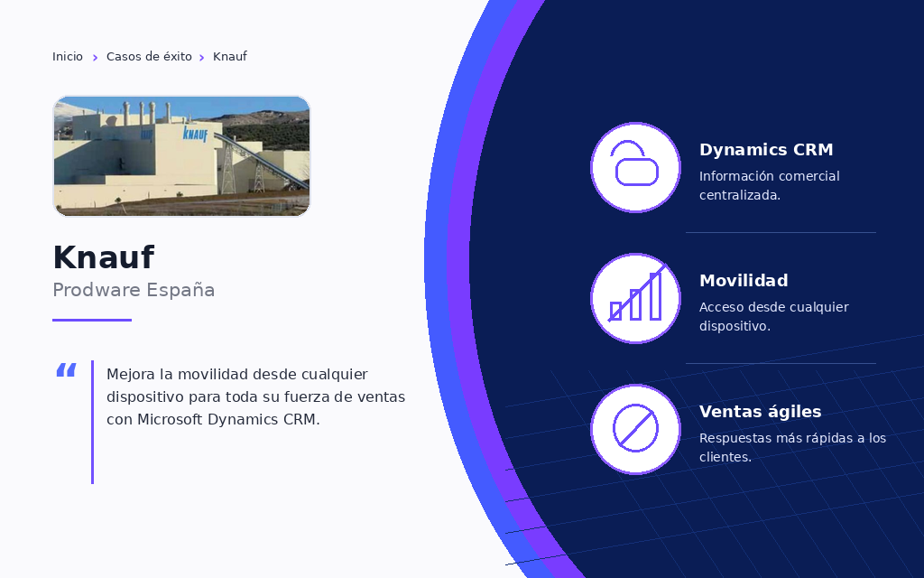Click text 'Acceso desde cualquier dispositivo.'
This screenshot has width=924, height=578.
tap(773, 316)
